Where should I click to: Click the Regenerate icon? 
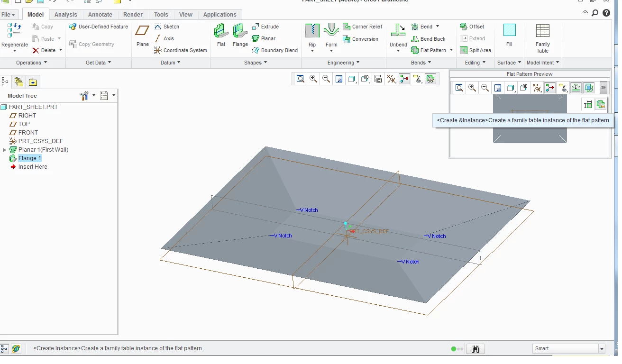[14, 30]
